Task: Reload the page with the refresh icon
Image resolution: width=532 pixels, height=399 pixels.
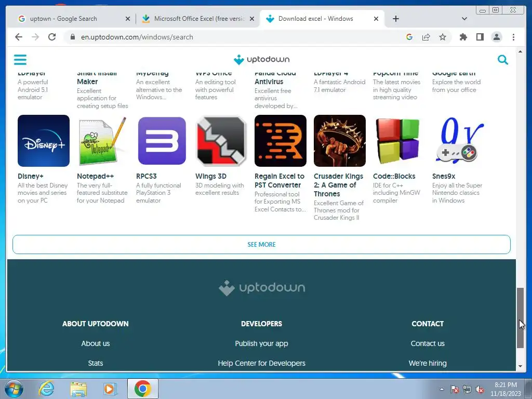Action: point(52,37)
